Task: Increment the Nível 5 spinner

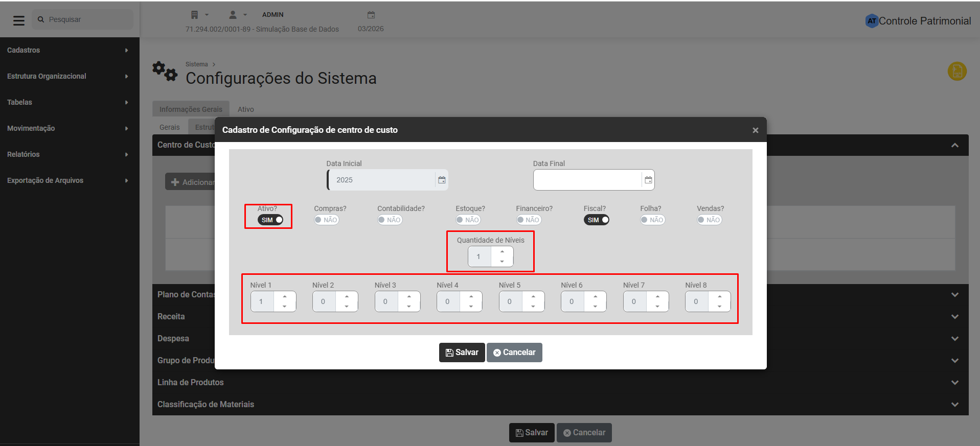Action: pos(533,296)
